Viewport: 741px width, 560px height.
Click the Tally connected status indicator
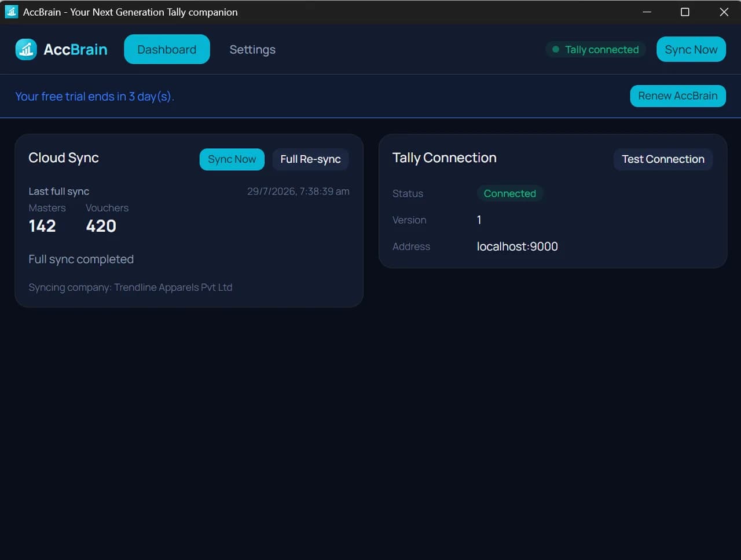[x=596, y=50]
